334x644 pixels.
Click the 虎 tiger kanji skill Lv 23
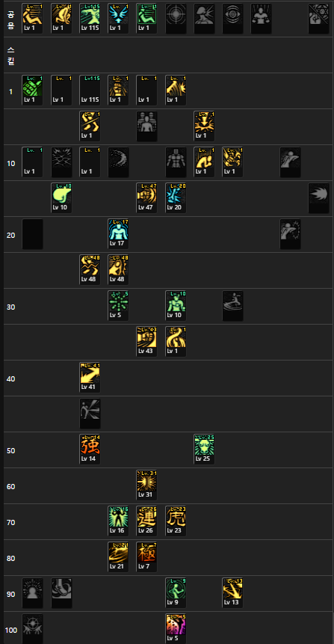(x=176, y=521)
